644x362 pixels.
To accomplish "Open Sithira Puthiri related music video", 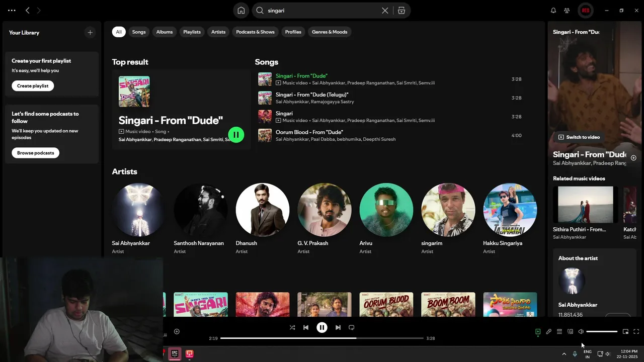I will click(x=585, y=205).
